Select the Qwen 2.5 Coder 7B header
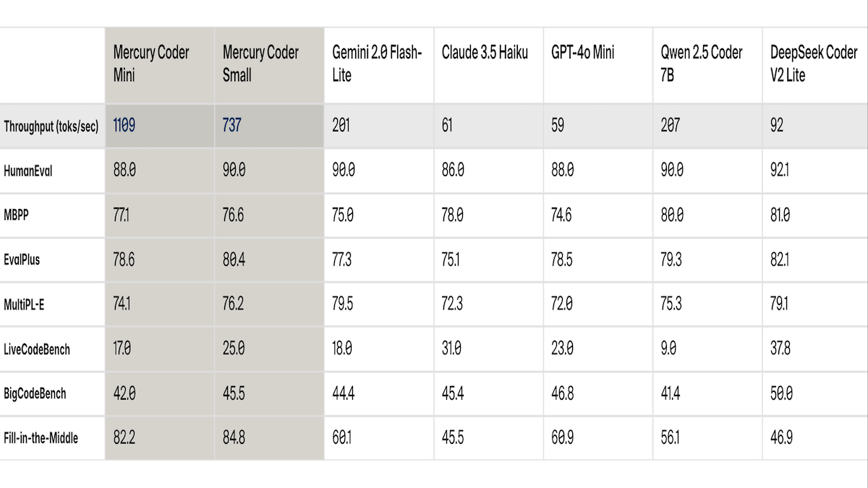 (701, 64)
